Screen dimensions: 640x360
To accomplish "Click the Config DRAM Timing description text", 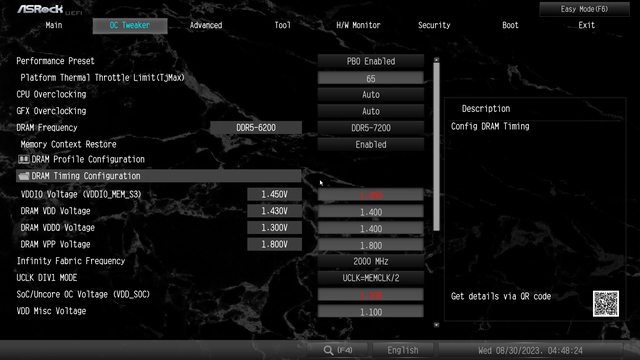I will point(490,126).
